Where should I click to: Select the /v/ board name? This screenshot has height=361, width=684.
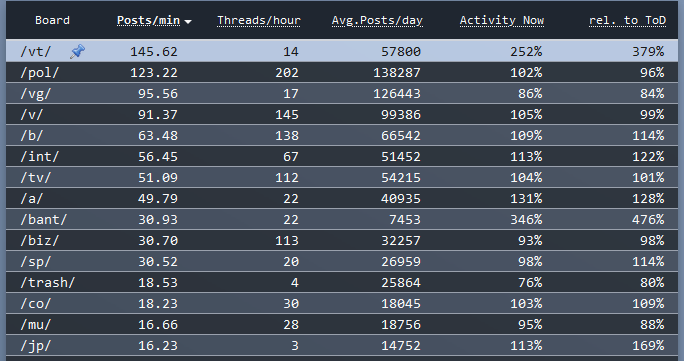pyautogui.click(x=32, y=115)
